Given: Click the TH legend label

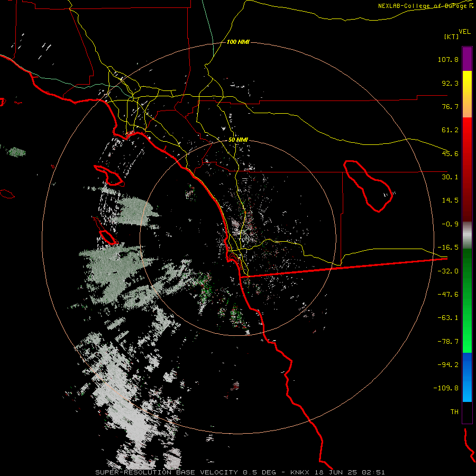Looking at the screenshot, I should pyautogui.click(x=454, y=412).
